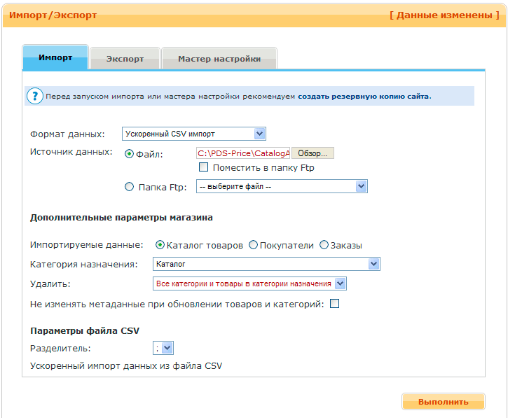Open the Разделитель delimiter dropdown

click(x=163, y=347)
